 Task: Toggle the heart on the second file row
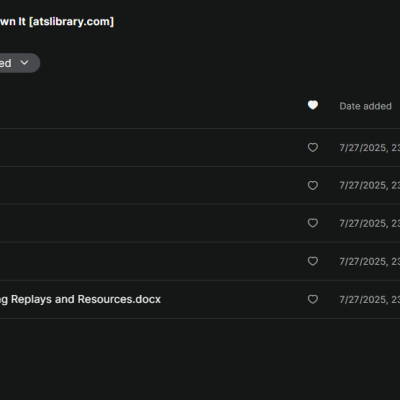[x=313, y=185]
